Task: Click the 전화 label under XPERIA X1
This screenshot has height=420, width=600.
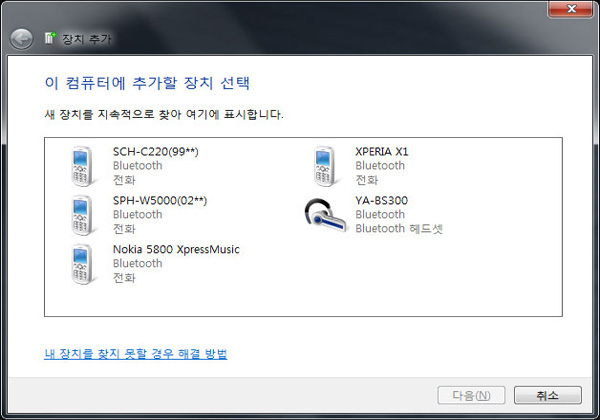Action: tap(367, 180)
